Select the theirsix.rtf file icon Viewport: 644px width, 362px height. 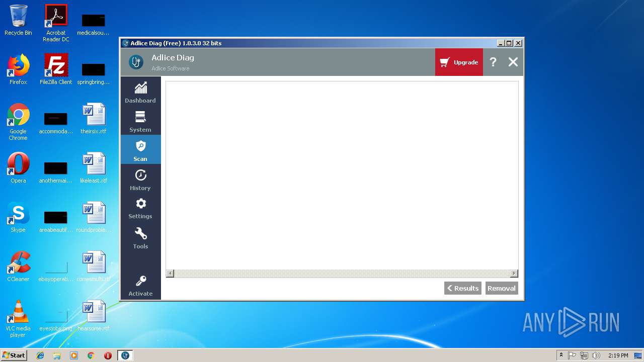(x=94, y=119)
